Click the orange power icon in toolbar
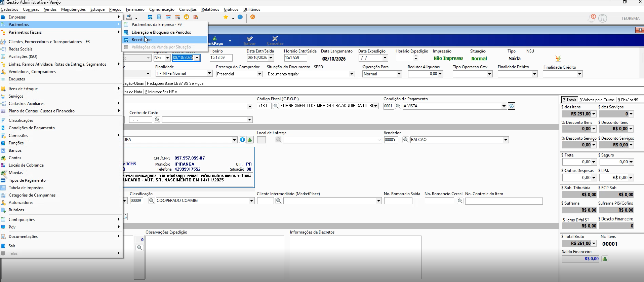 click(253, 17)
